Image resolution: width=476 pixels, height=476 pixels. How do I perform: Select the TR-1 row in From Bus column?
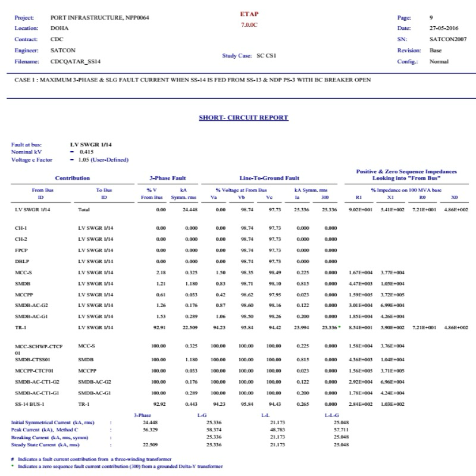pos(21,328)
